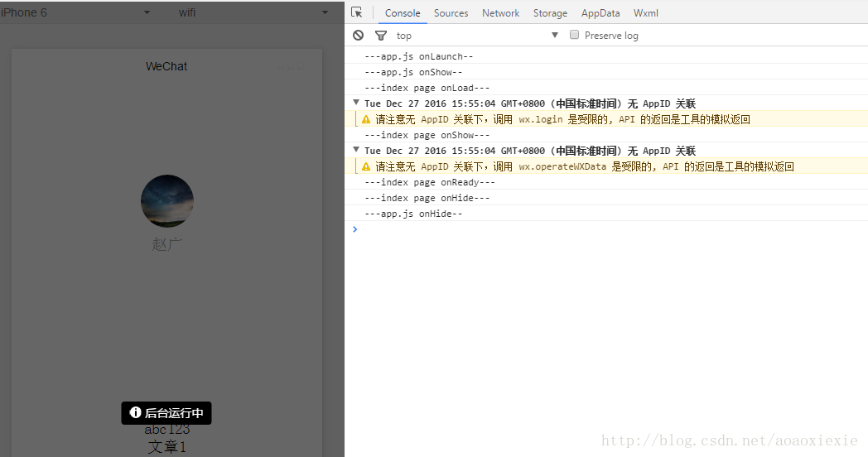Enable the Preserve log checkbox
The height and width of the screenshot is (457, 868).
575,35
